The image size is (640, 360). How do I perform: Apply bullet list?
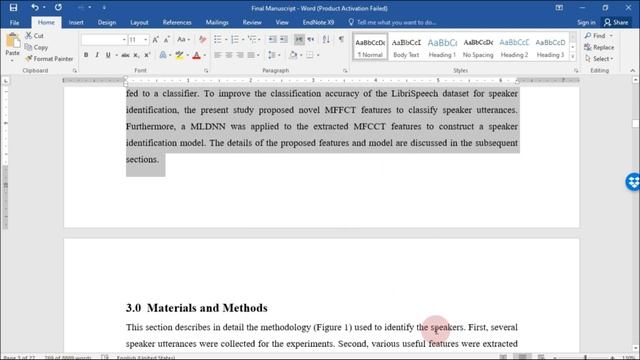(218, 40)
